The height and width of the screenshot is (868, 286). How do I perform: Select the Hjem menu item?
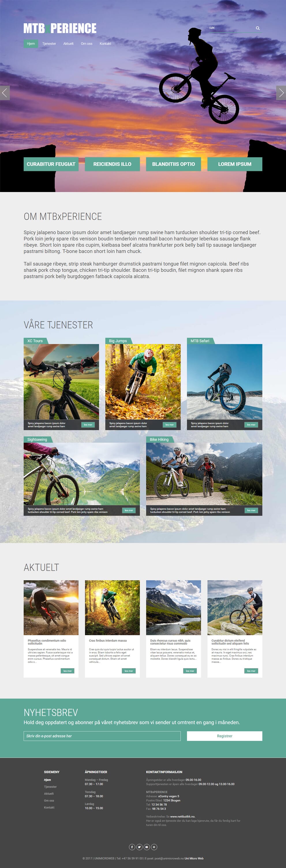31,44
